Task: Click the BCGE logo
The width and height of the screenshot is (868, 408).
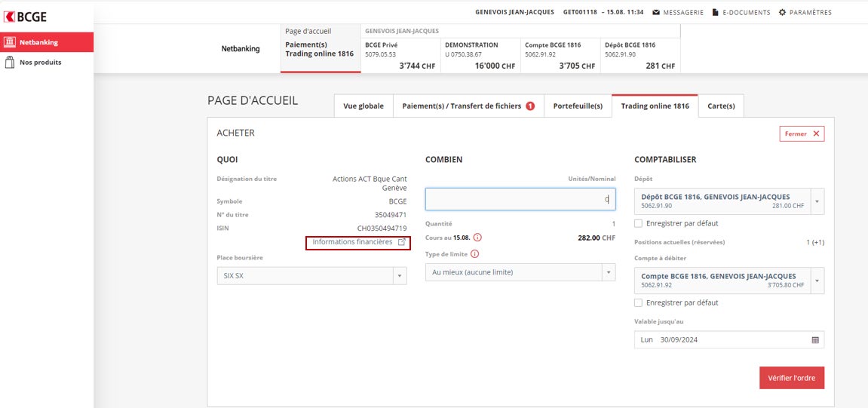Action: (x=25, y=17)
